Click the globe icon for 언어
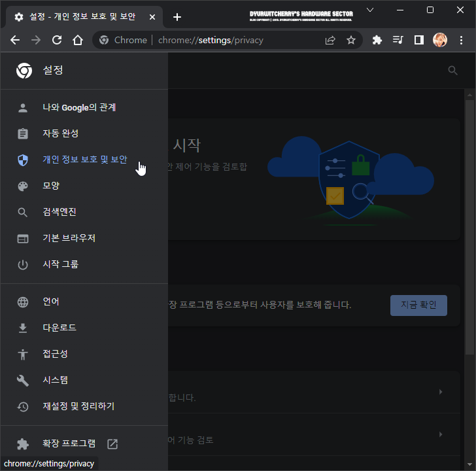Screen dimensions: 476x471 click(23, 302)
